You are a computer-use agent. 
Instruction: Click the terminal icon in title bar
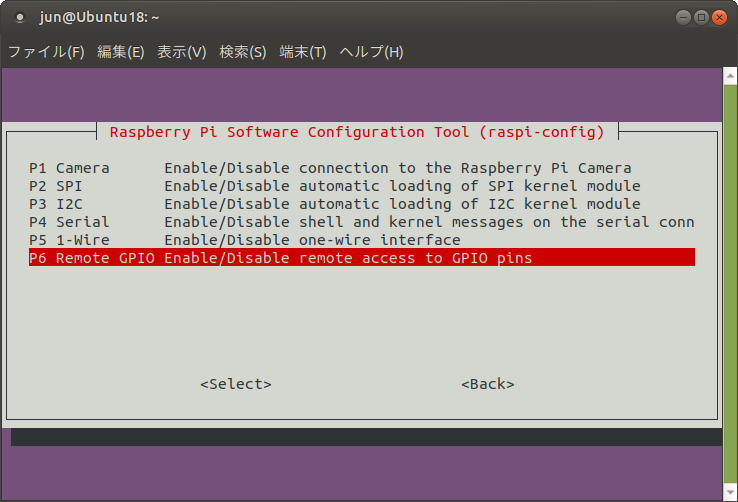coord(19,17)
